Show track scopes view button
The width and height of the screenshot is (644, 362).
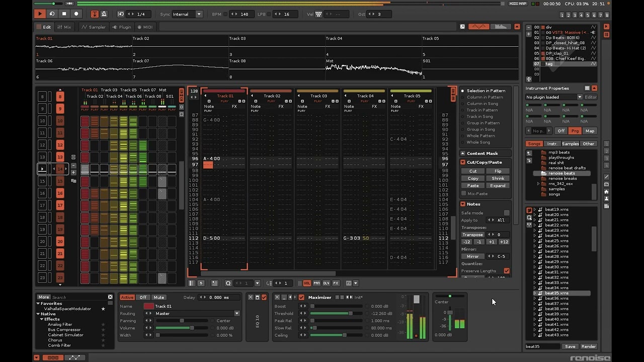click(478, 27)
